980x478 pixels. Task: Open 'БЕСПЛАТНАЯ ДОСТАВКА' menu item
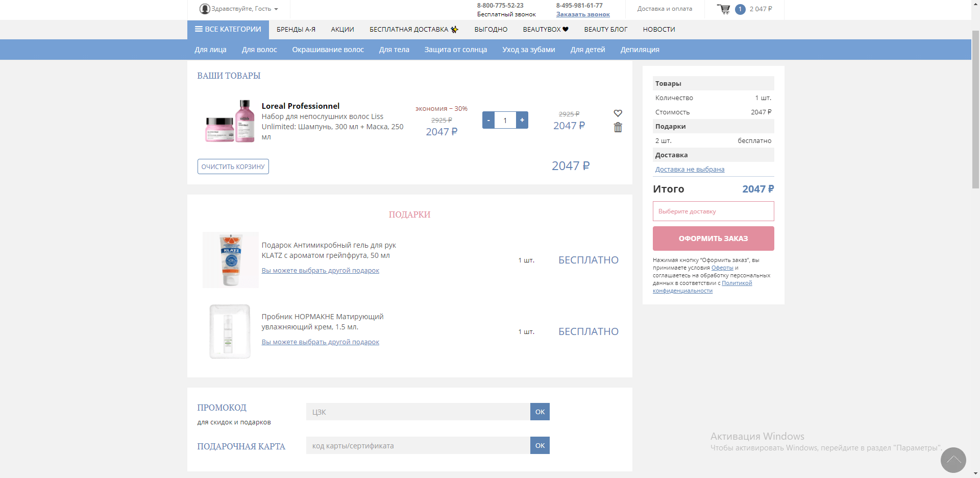click(414, 30)
